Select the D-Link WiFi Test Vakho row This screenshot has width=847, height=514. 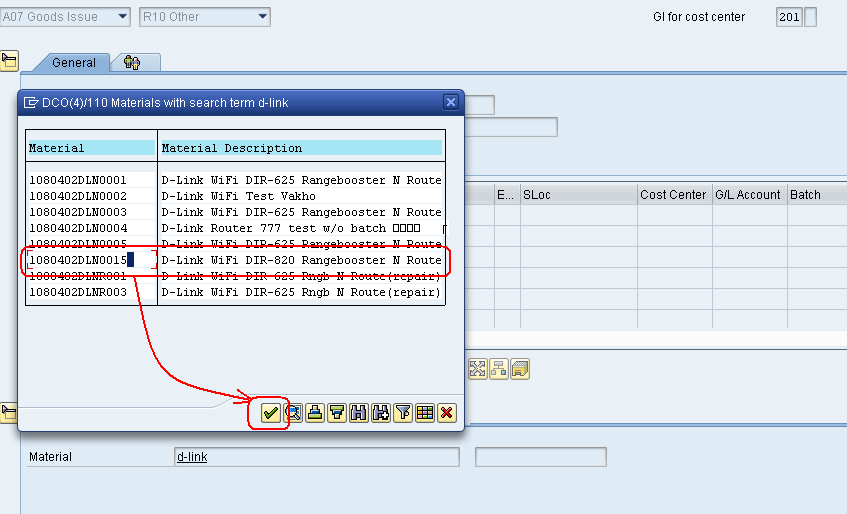click(238, 196)
